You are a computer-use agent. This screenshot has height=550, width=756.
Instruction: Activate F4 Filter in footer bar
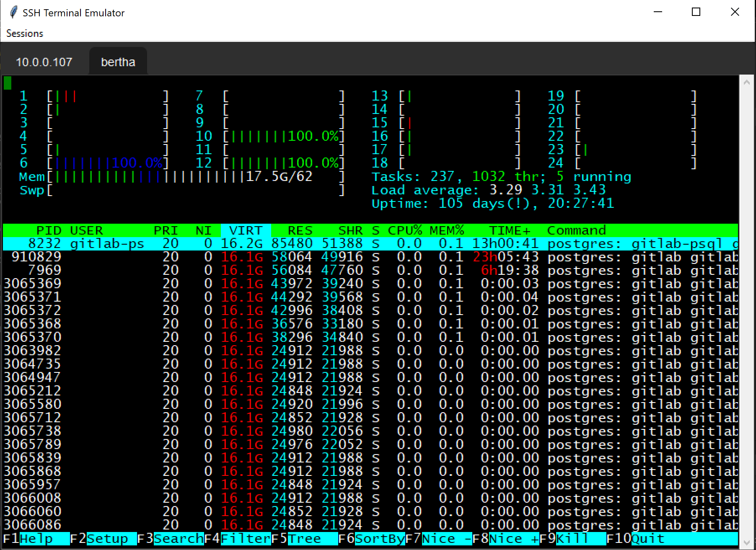point(237,539)
